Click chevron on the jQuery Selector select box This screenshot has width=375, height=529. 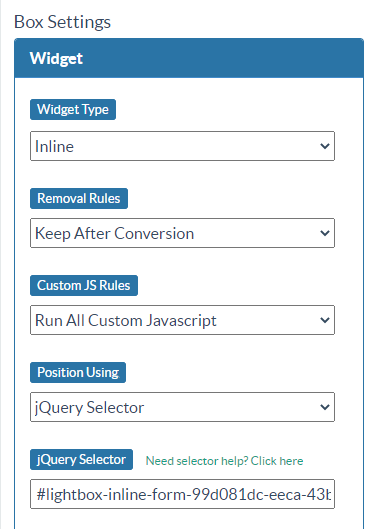tap(325, 407)
